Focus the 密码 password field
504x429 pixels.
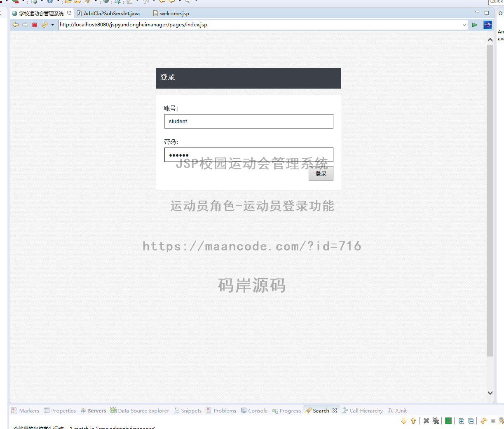pos(249,155)
